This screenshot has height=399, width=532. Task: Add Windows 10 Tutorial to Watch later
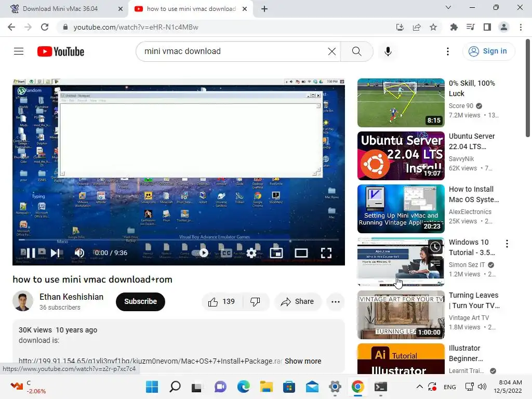[x=435, y=247]
